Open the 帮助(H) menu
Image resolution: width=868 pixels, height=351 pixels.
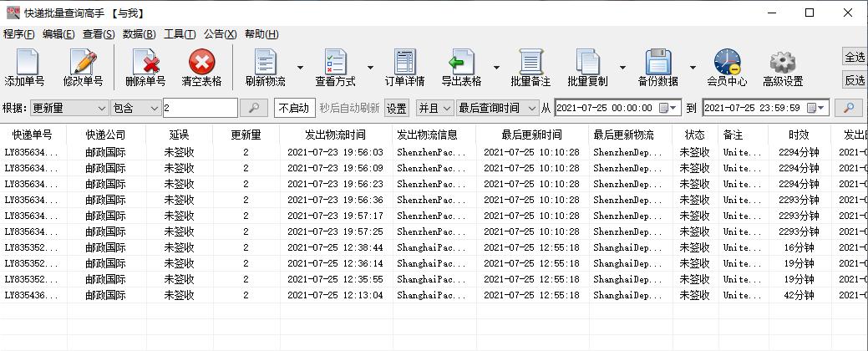pos(261,34)
